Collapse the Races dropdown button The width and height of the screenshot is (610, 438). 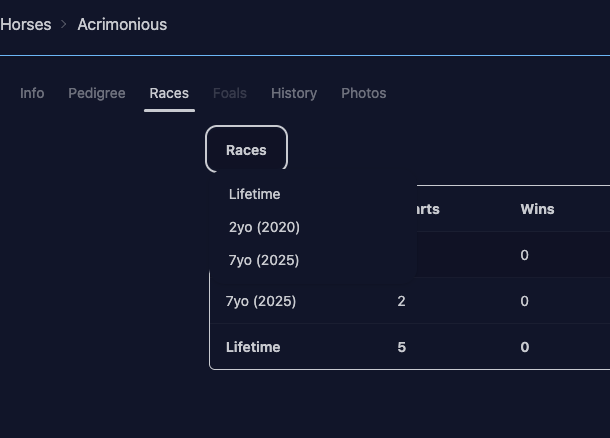click(x=246, y=150)
